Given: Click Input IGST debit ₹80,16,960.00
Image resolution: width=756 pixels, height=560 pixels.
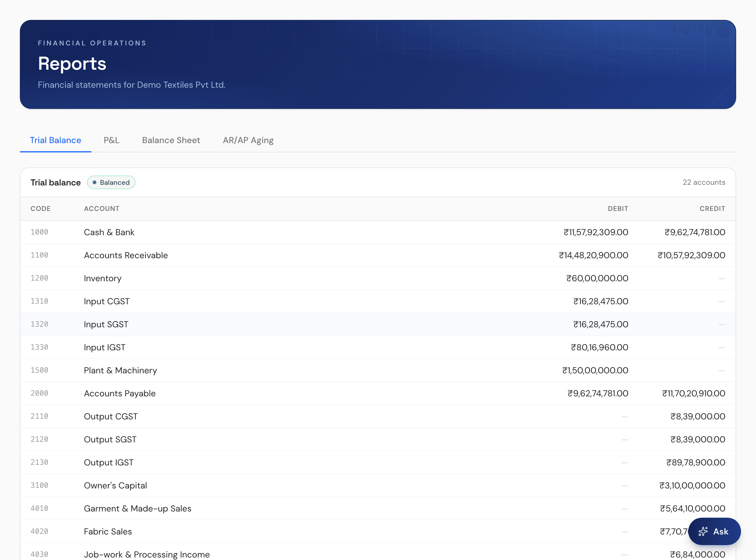Looking at the screenshot, I should click(600, 348).
